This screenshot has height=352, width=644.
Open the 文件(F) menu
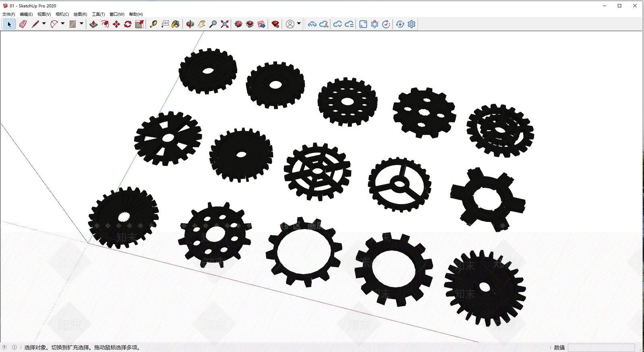pyautogui.click(x=9, y=14)
